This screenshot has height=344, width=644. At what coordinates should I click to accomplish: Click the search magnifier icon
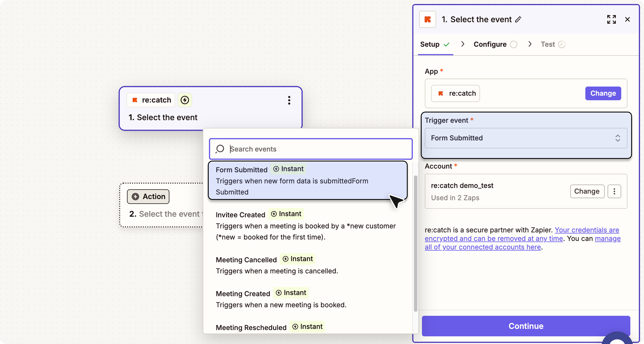[220, 149]
